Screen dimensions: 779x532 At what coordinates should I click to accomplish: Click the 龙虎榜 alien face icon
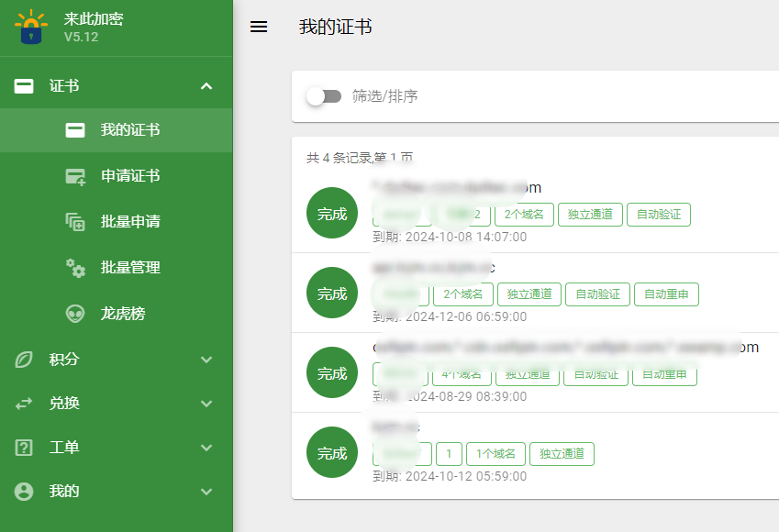click(x=75, y=314)
